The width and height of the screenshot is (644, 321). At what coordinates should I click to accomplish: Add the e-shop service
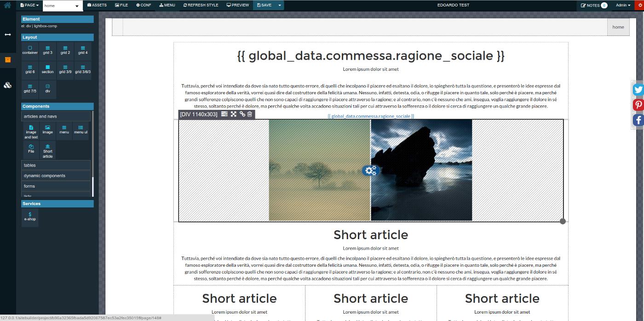click(30, 217)
